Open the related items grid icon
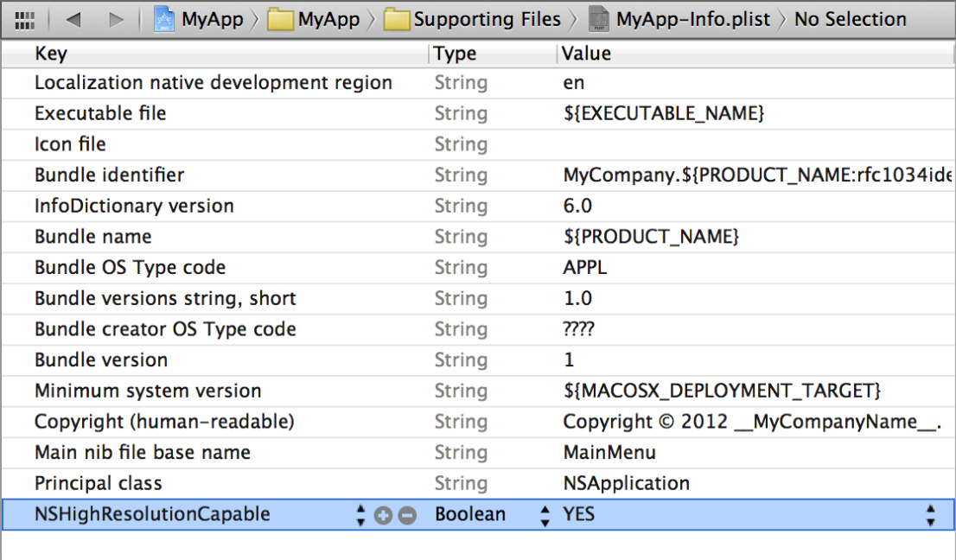956x560 pixels. (x=25, y=19)
